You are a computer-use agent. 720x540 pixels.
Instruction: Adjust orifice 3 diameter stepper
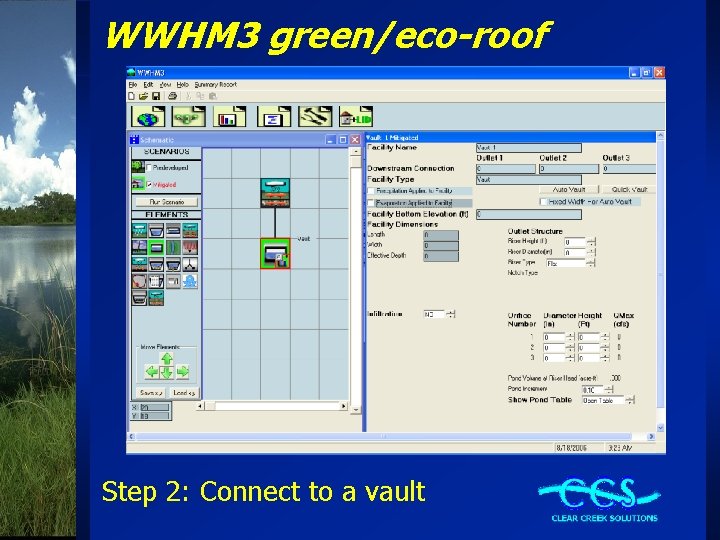coord(570,358)
